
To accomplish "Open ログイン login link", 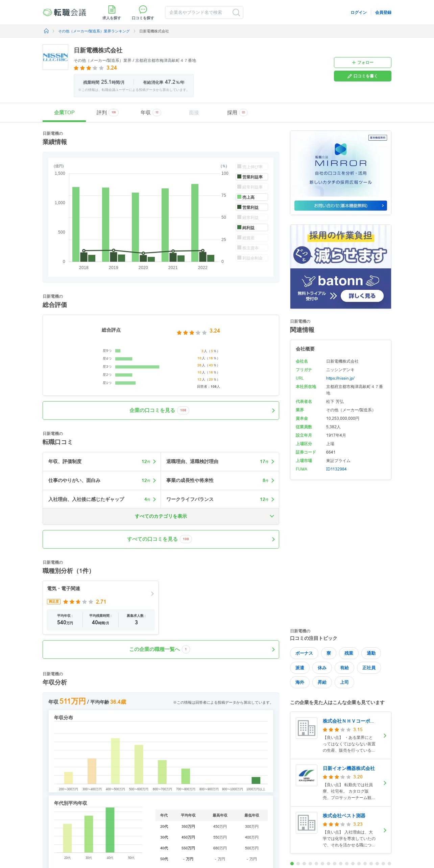I will [359, 13].
